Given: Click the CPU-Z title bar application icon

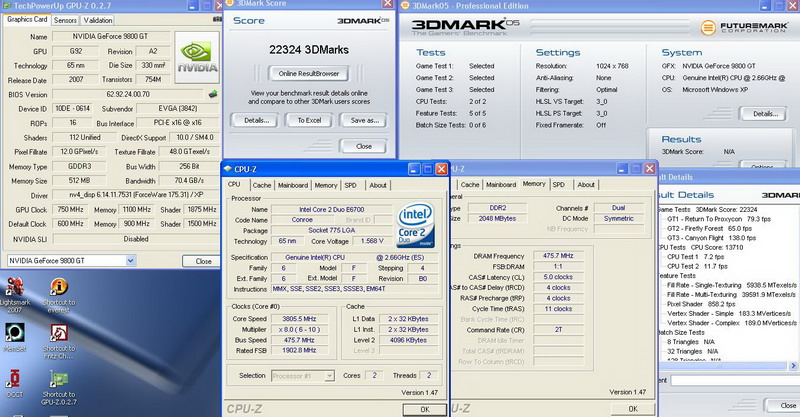Looking at the screenshot, I should click(x=228, y=169).
